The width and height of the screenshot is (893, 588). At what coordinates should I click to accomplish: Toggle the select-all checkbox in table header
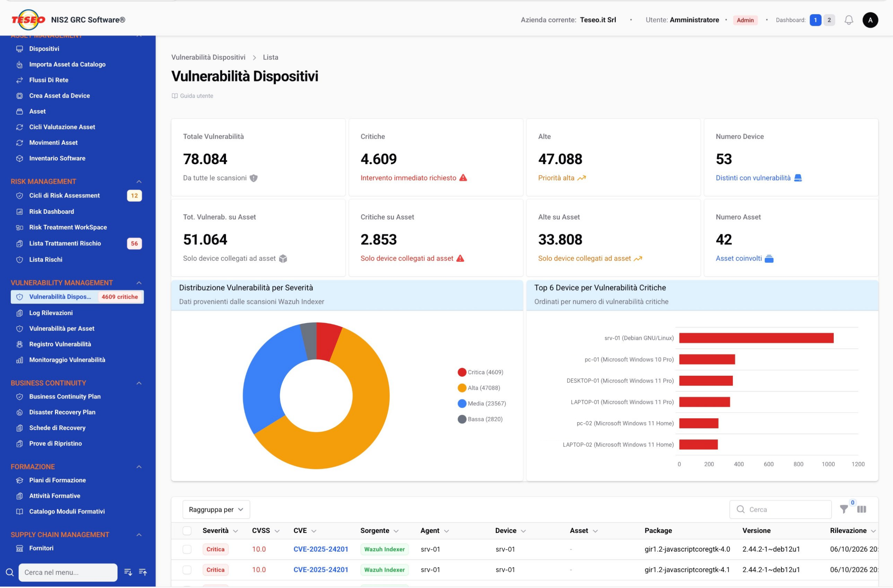(187, 530)
